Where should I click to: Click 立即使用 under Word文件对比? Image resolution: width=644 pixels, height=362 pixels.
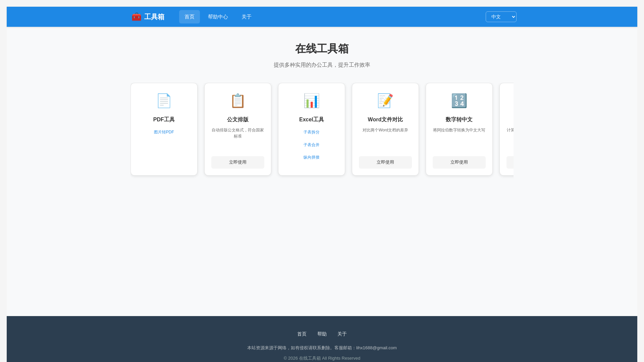(x=385, y=162)
